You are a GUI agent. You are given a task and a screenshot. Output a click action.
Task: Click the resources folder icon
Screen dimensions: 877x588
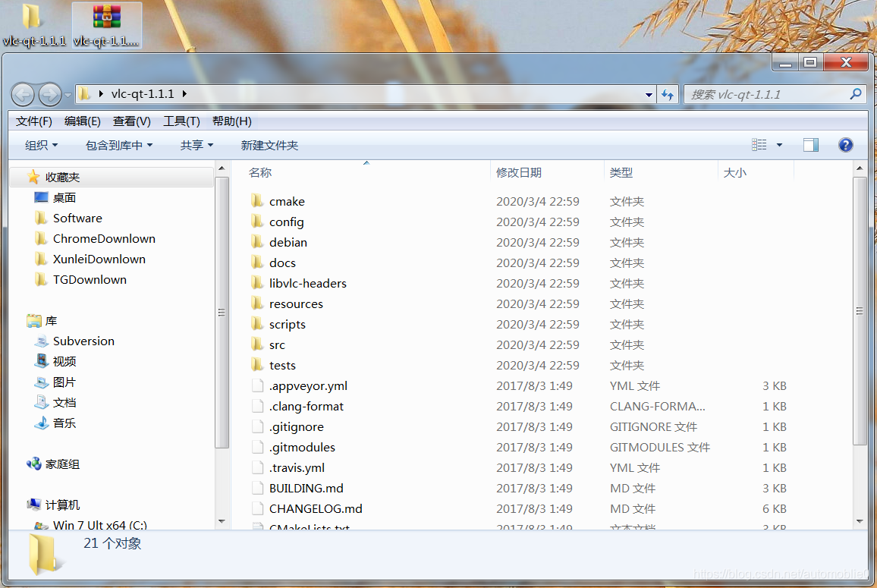click(257, 303)
